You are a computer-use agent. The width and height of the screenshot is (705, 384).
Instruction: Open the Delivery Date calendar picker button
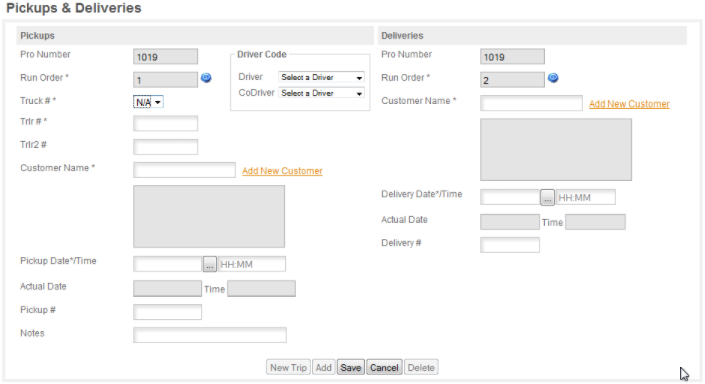click(547, 197)
